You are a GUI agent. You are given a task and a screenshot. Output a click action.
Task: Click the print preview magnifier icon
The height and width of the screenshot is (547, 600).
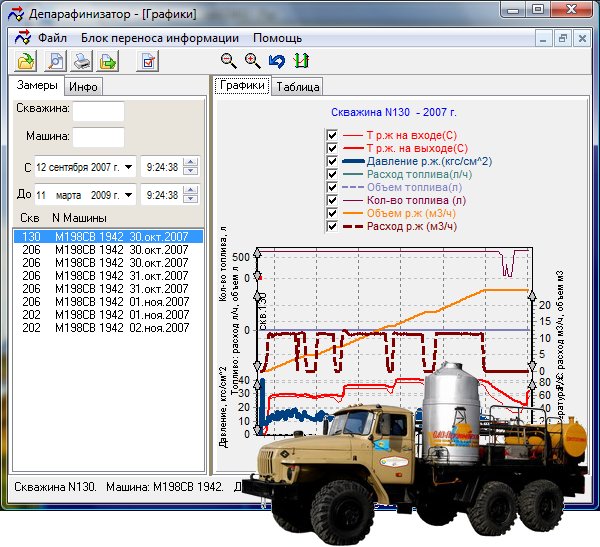[56, 62]
